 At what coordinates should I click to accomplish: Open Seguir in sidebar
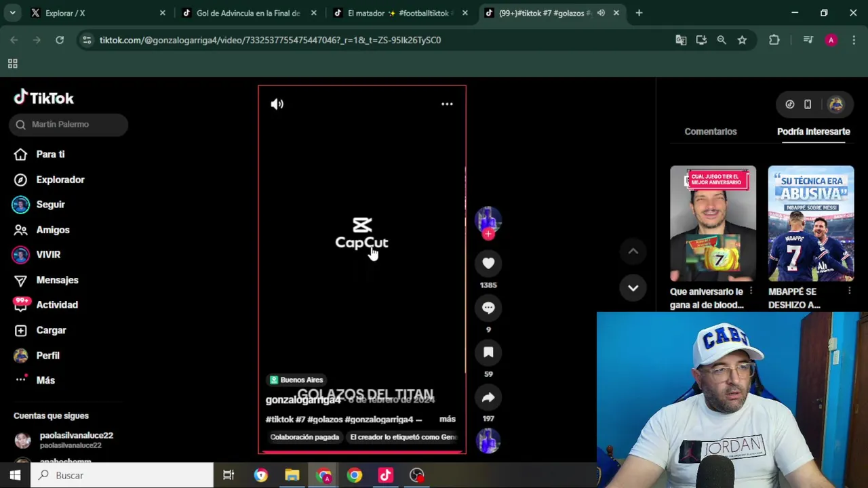click(x=50, y=205)
